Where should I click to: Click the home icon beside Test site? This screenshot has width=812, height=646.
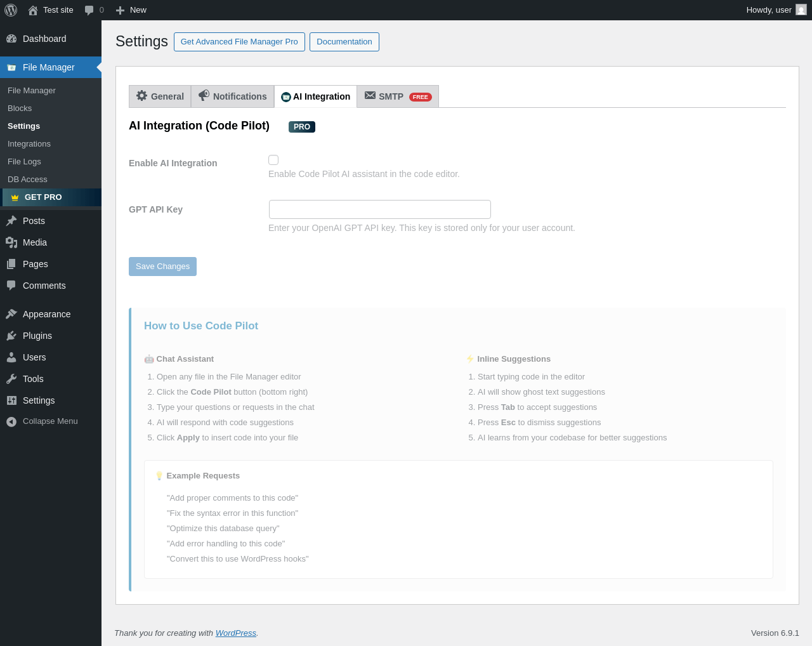click(33, 10)
